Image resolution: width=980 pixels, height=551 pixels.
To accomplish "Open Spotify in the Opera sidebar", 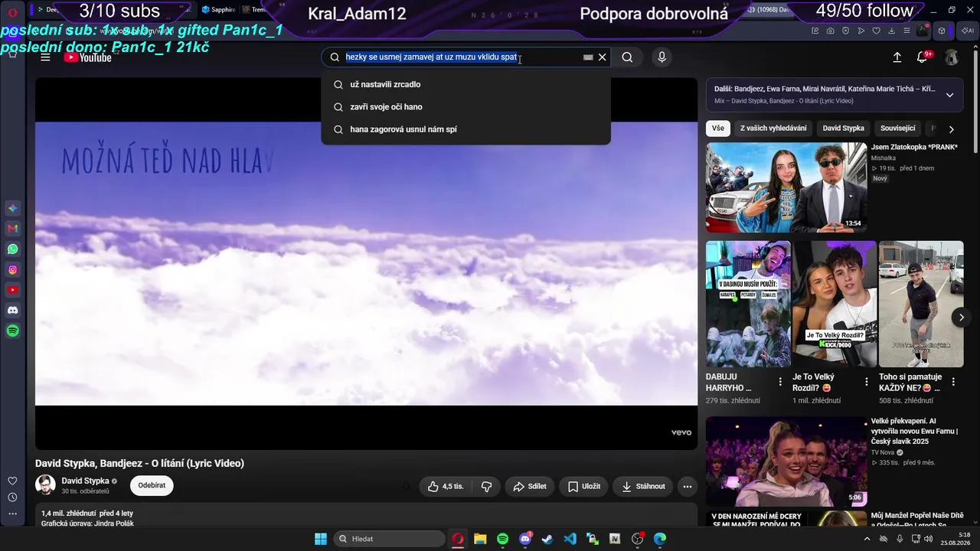I will pos(12,331).
